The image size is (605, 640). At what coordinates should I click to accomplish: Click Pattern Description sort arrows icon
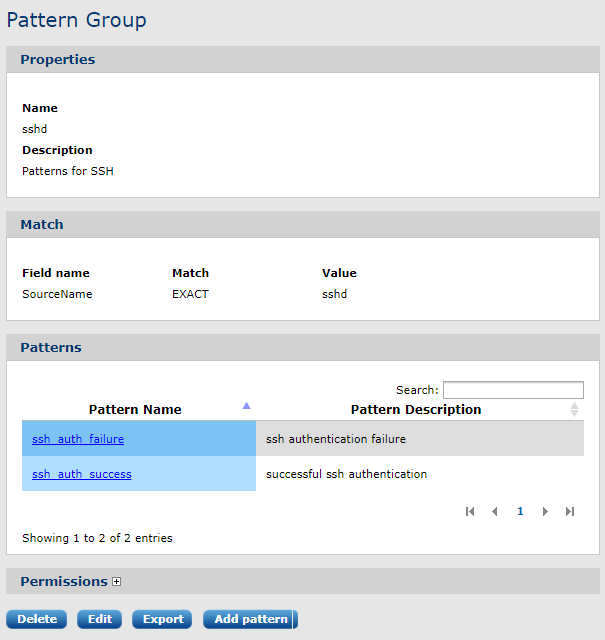tap(574, 409)
